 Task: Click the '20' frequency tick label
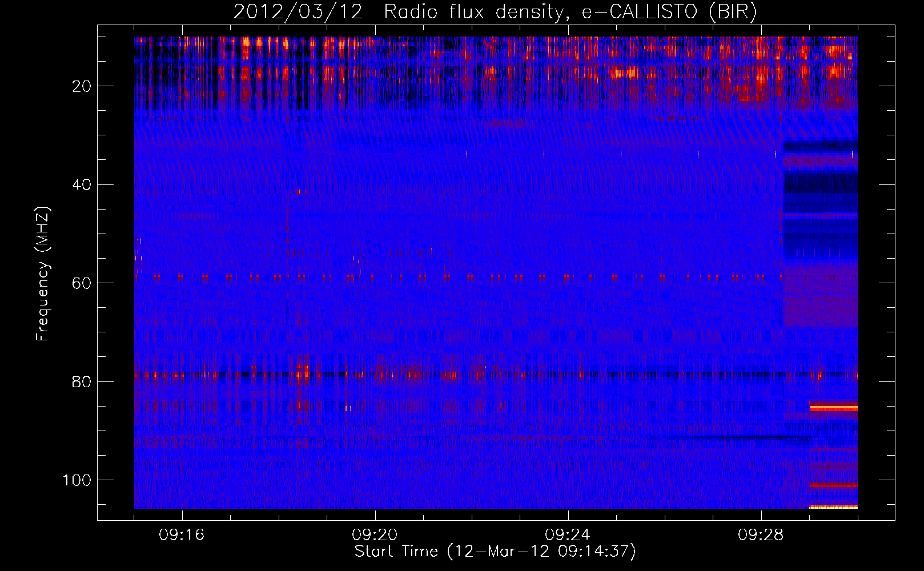[82, 86]
